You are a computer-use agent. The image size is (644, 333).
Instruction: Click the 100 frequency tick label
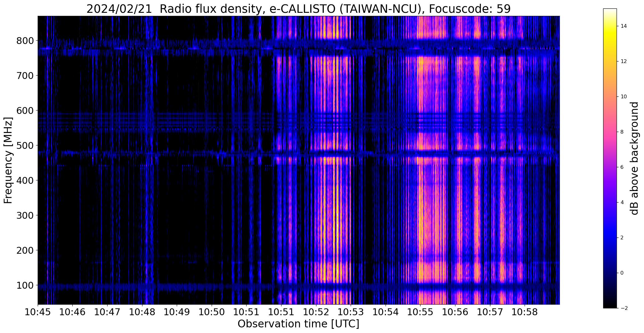[x=25, y=285]
